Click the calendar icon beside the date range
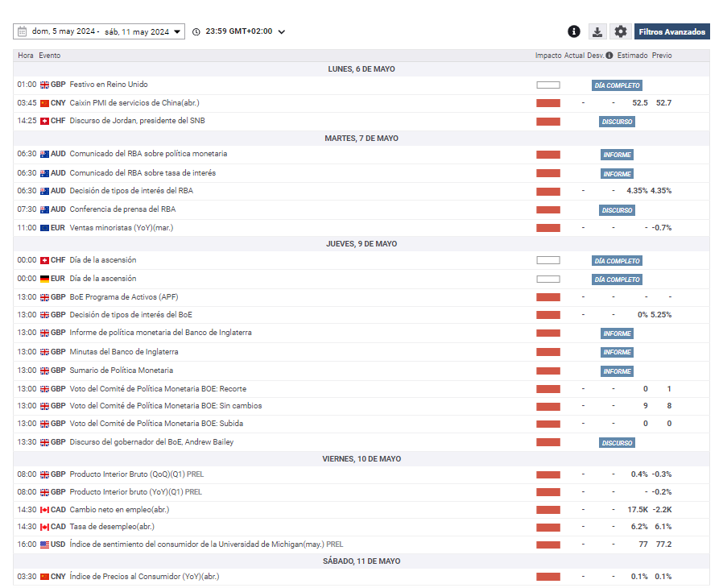The width and height of the screenshot is (723, 588). coord(23,31)
